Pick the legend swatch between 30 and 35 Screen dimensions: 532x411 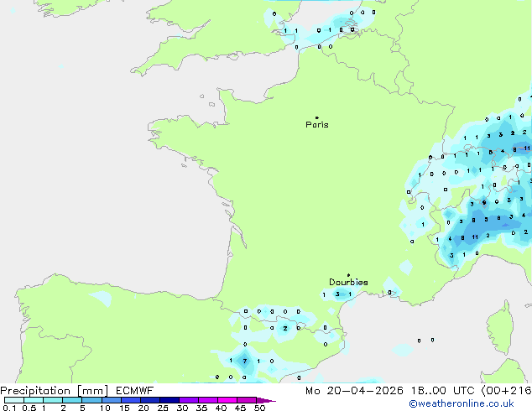coord(188,400)
